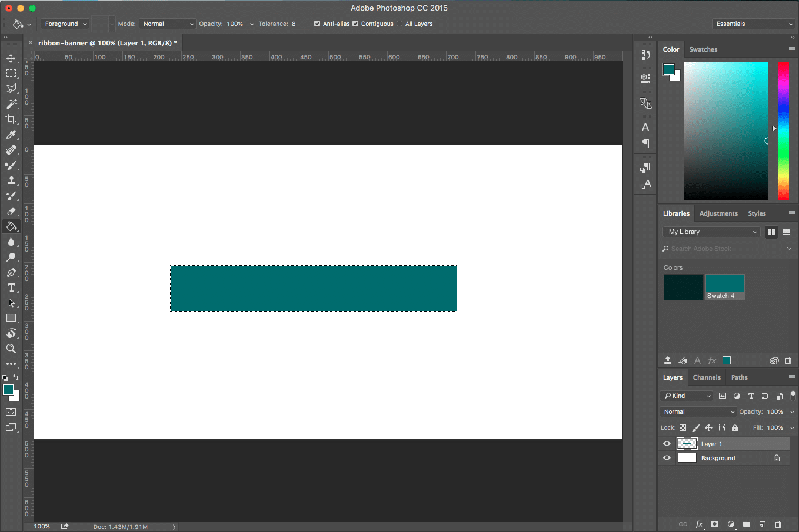Click the delete layer trash icon
This screenshot has height=532, width=799.
click(778, 524)
